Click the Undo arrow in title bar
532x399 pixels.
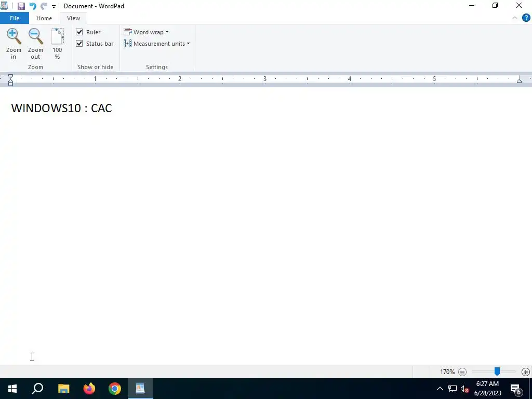[x=33, y=6]
